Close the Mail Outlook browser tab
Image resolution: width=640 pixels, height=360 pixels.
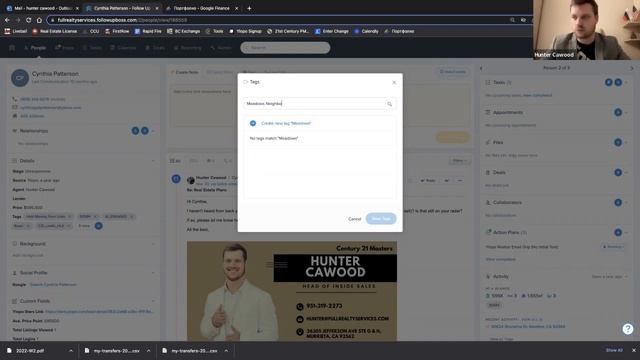pyautogui.click(x=77, y=8)
